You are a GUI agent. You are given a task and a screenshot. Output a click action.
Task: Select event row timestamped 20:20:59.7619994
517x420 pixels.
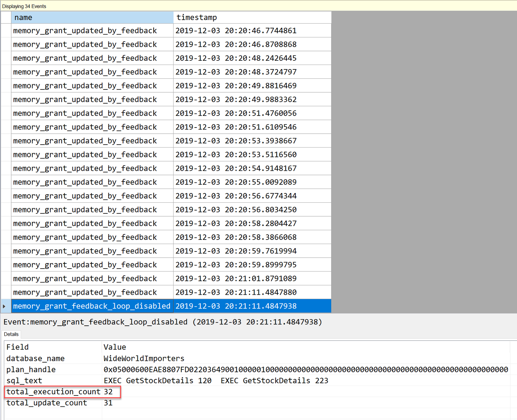click(x=166, y=251)
